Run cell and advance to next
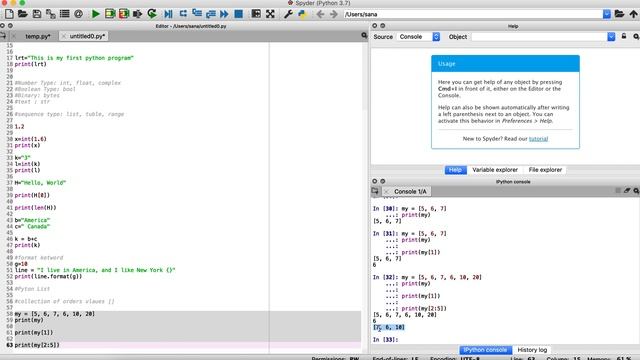 click(124, 14)
